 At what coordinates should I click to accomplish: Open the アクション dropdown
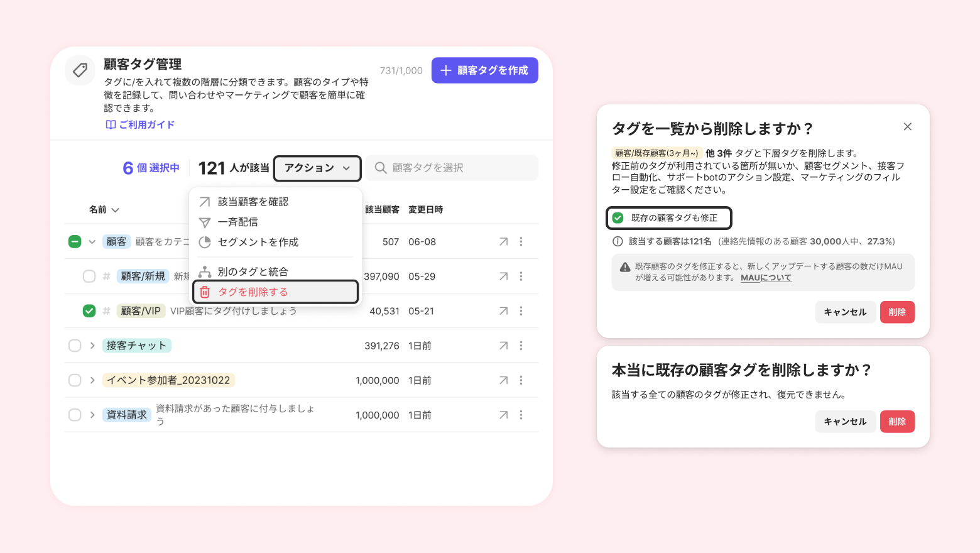point(317,168)
